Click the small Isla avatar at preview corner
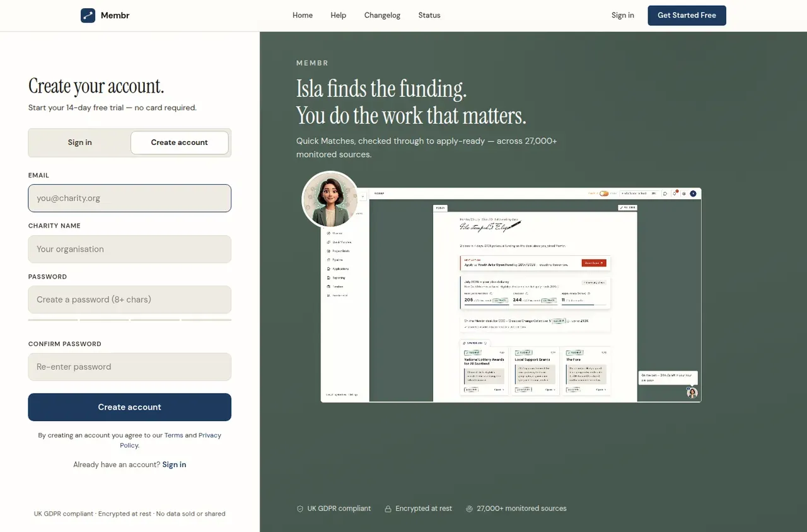Viewport: 807px width, 532px height. coord(692,393)
